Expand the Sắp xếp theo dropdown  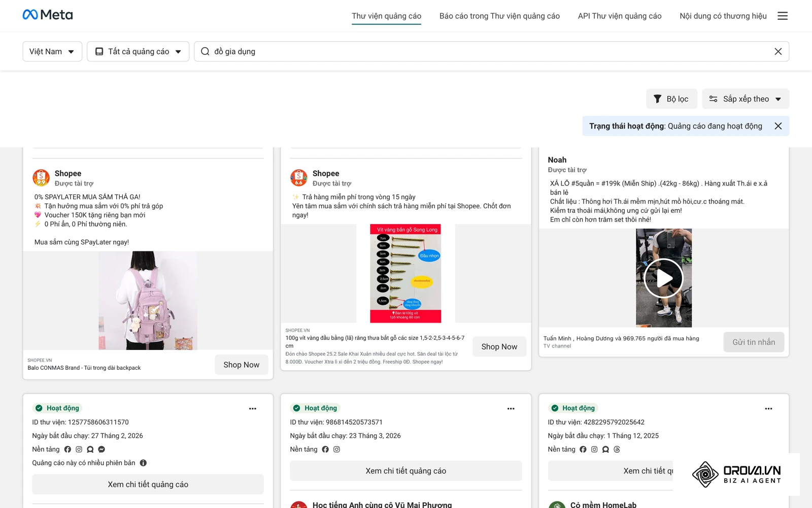pos(746,99)
